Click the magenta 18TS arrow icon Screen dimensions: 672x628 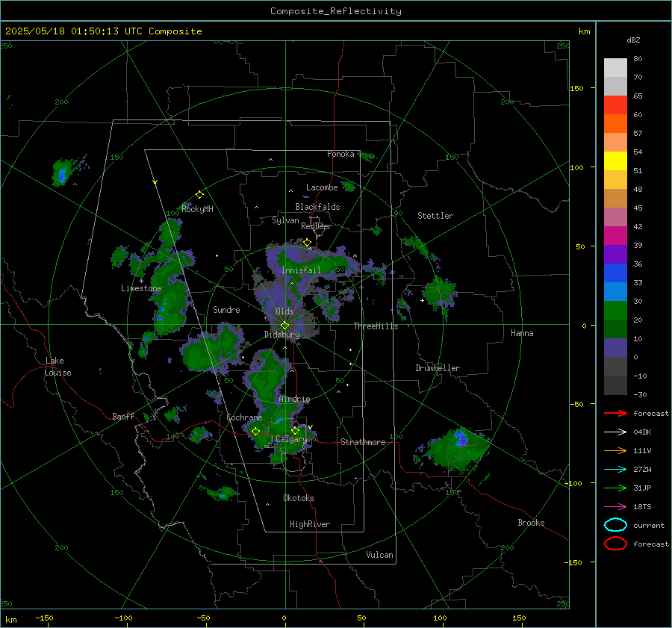click(x=615, y=507)
